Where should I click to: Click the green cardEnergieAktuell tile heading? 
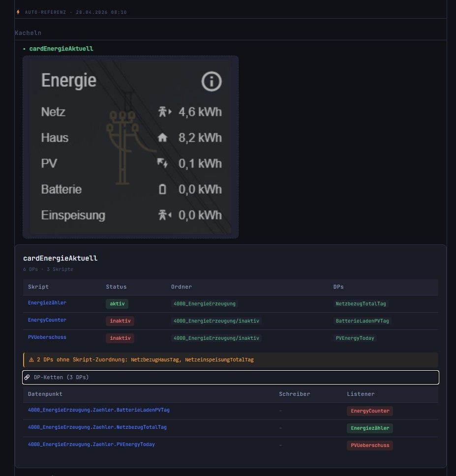(x=61, y=49)
